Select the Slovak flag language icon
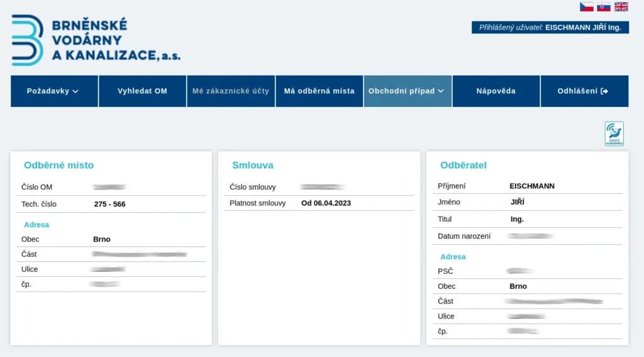 click(x=604, y=7)
